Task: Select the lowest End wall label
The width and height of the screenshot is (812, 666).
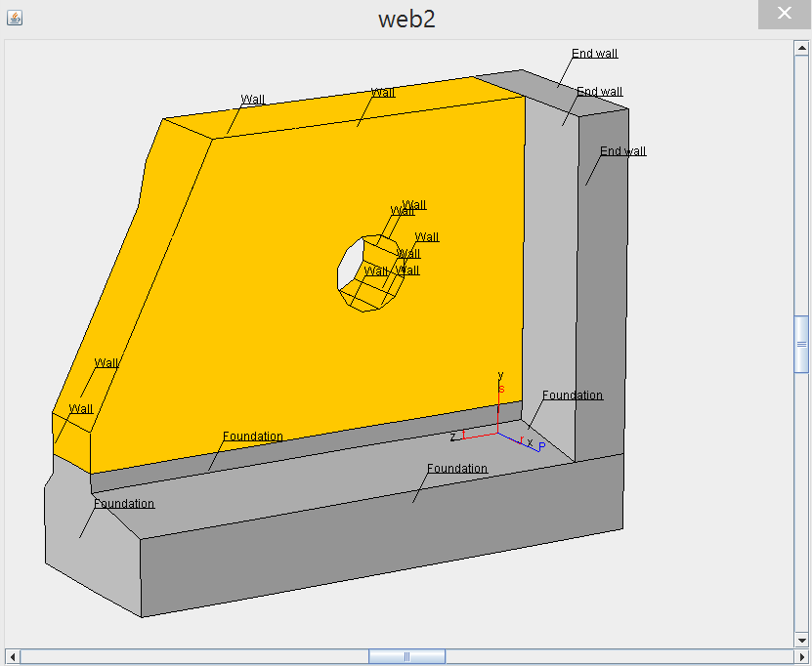Action: tap(623, 151)
